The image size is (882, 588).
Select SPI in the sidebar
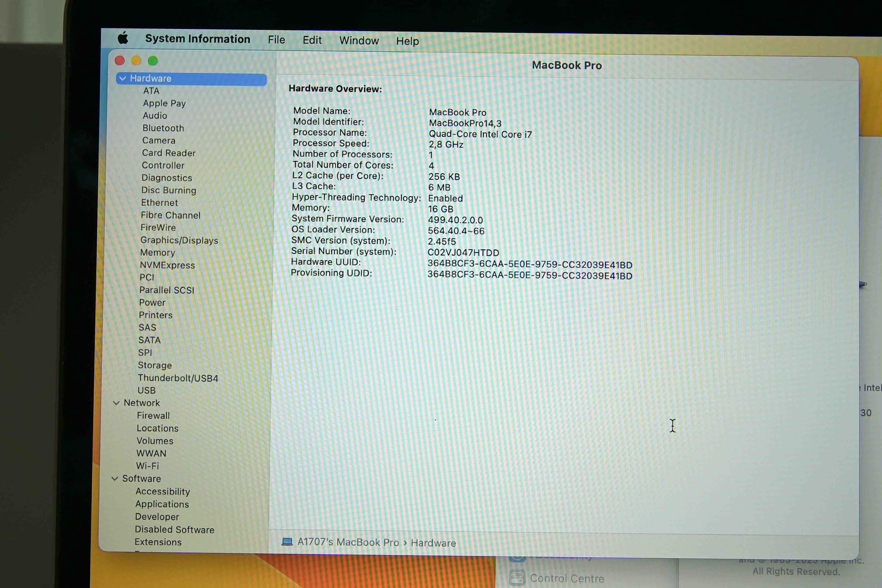point(145,352)
